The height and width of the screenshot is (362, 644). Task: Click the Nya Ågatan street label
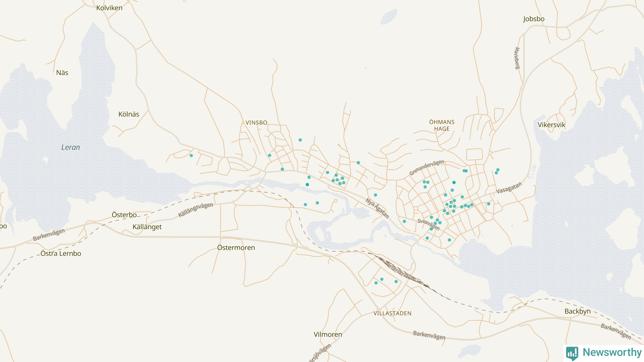[377, 208]
